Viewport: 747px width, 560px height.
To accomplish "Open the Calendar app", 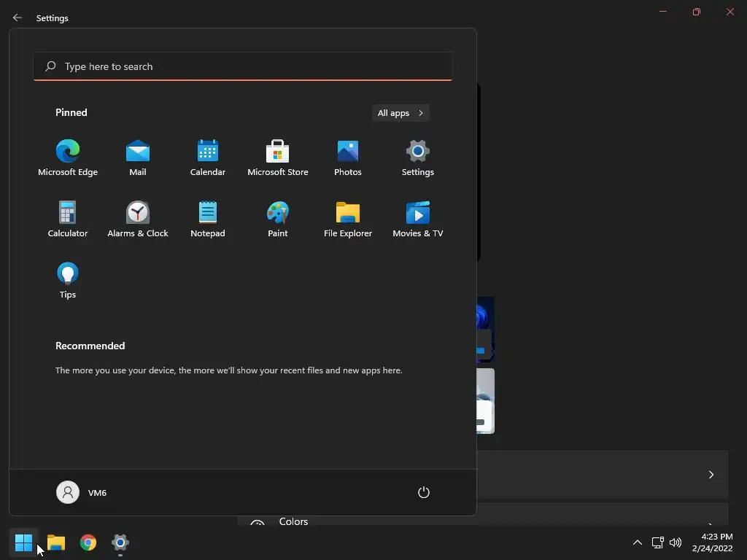I will tap(208, 158).
